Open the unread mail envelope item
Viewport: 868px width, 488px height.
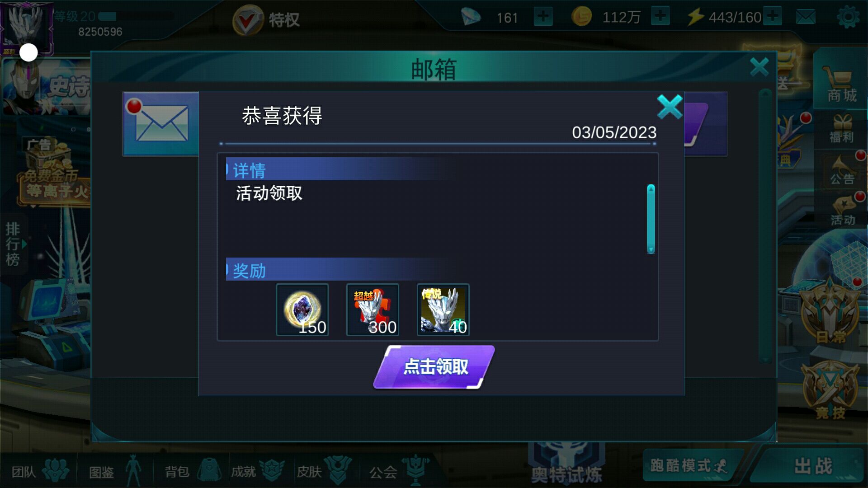161,123
